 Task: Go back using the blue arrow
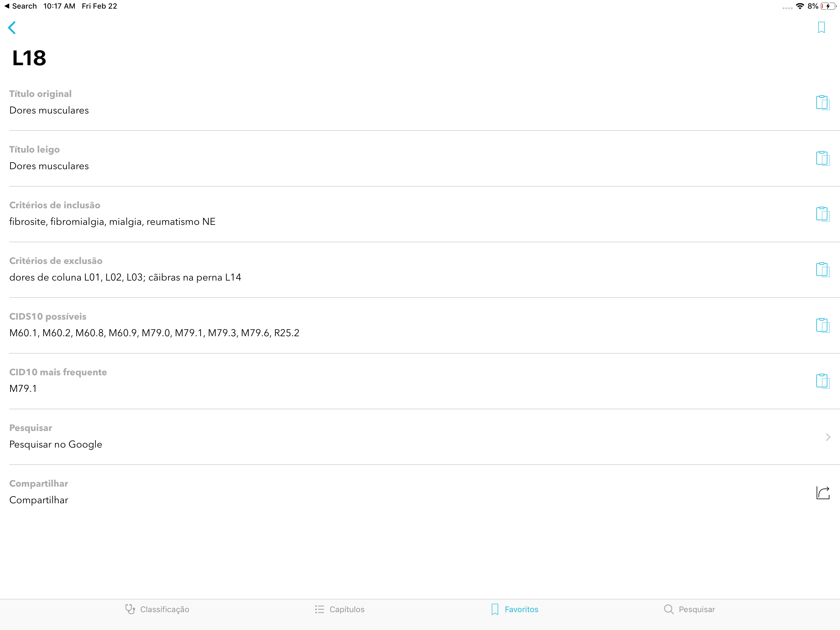click(x=12, y=28)
